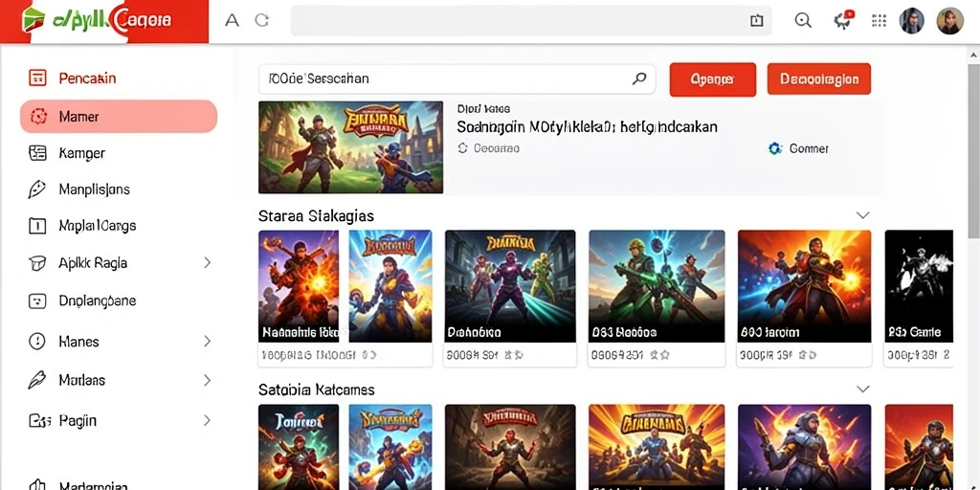
Task: Click the refresh icon beside Ooooarao
Action: [x=462, y=148]
